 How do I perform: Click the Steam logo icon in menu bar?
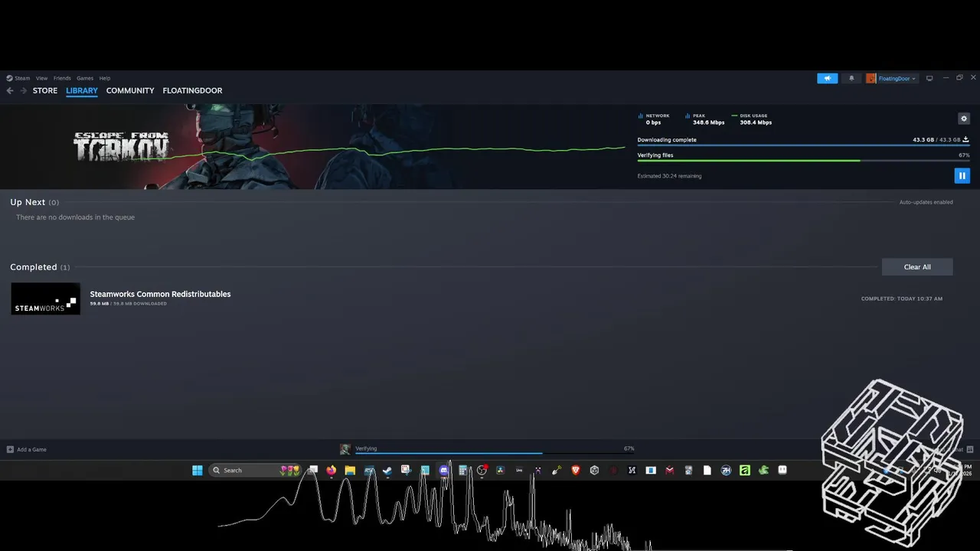pos(9,78)
